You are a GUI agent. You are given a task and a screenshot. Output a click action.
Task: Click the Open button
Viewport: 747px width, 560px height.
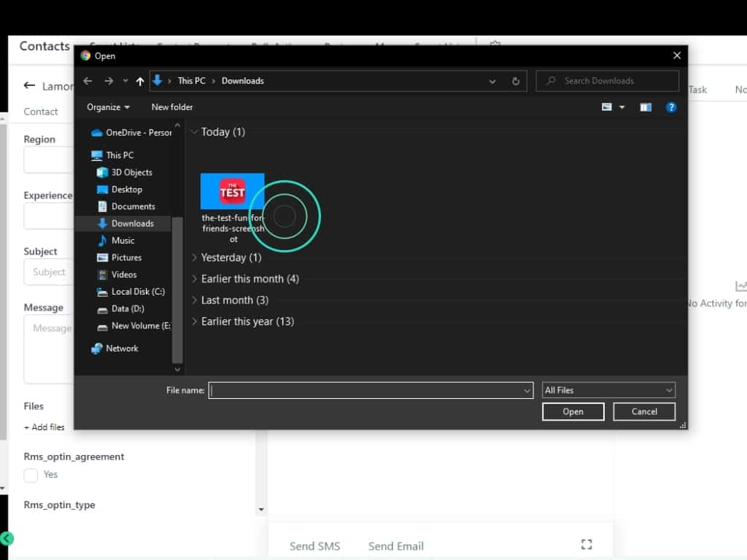click(573, 411)
